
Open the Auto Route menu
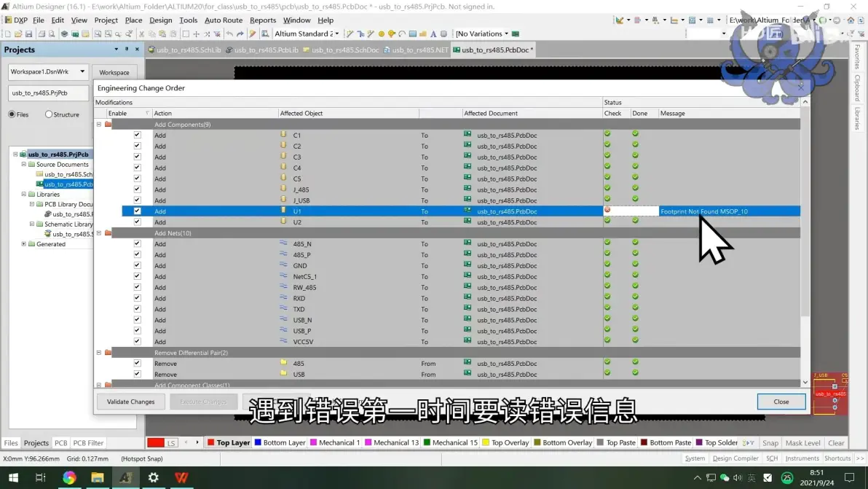(224, 20)
